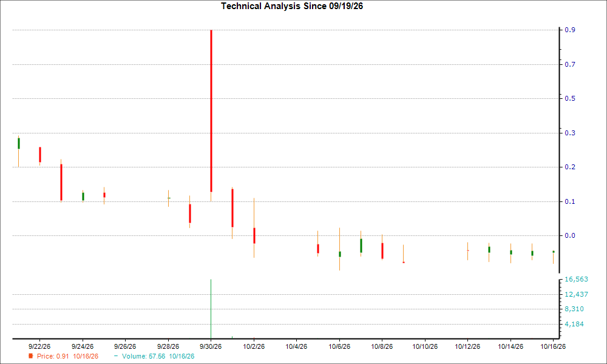This screenshot has height=364, width=607.
Task: Click the 9/28/26 date axis label
Action: (168, 346)
